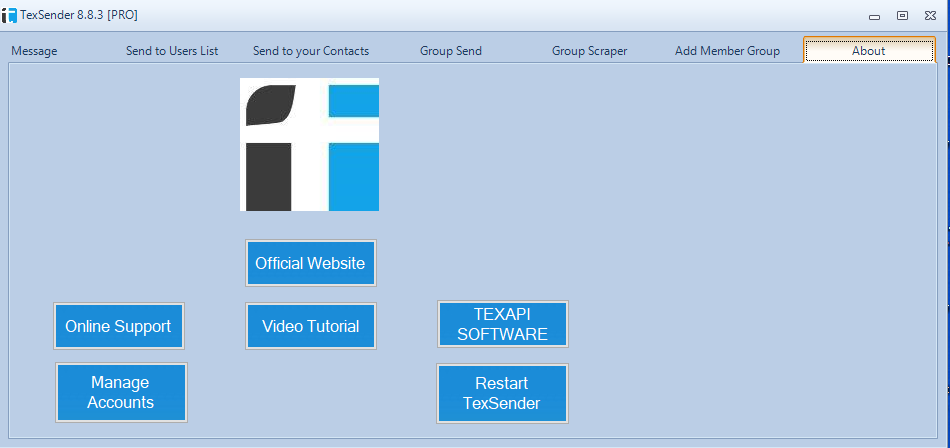Maximize the TexSender window
This screenshot has width=950, height=448.
point(902,16)
